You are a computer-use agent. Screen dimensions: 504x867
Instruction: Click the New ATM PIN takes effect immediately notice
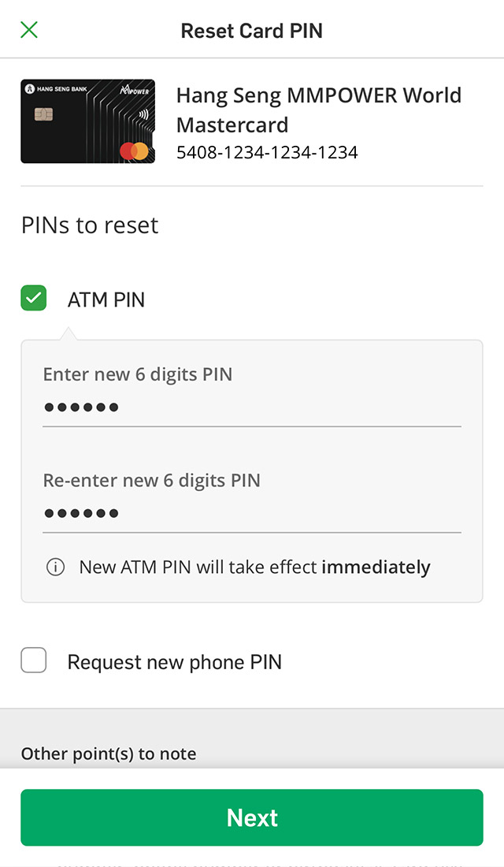point(254,567)
